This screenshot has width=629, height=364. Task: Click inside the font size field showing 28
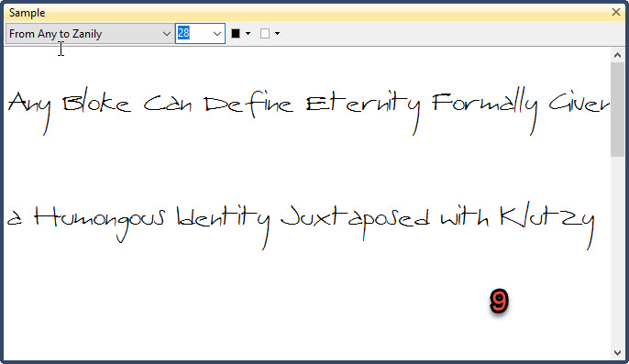193,34
